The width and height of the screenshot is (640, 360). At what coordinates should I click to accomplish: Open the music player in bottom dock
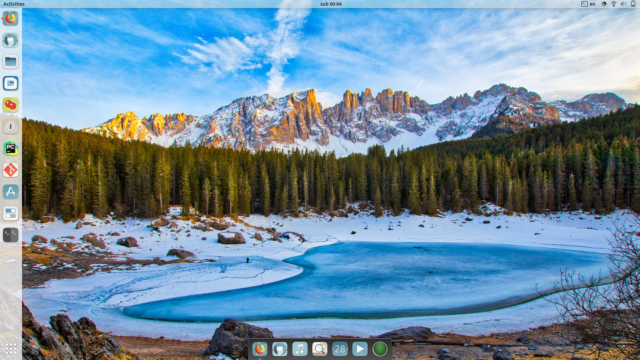click(x=300, y=349)
